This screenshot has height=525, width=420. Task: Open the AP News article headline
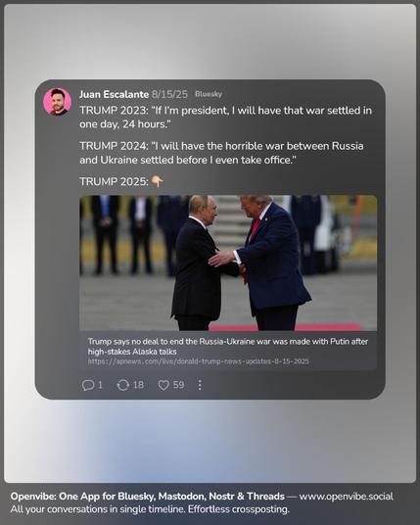point(227,346)
